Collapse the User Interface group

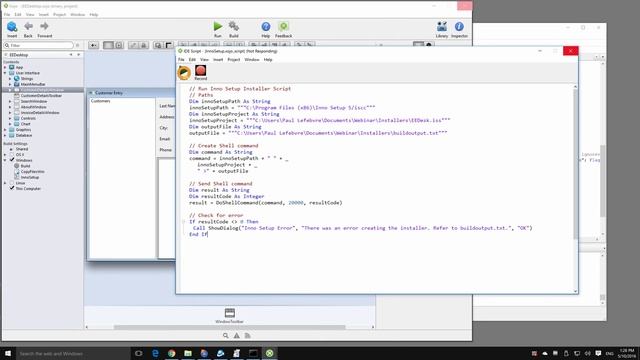[x=5, y=73]
